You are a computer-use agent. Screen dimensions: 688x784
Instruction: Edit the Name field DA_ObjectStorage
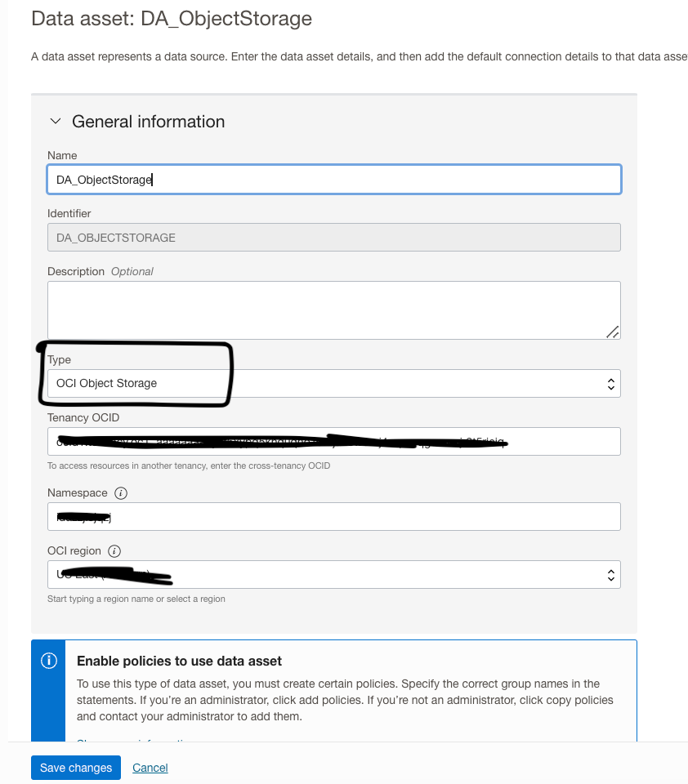pyautogui.click(x=334, y=180)
